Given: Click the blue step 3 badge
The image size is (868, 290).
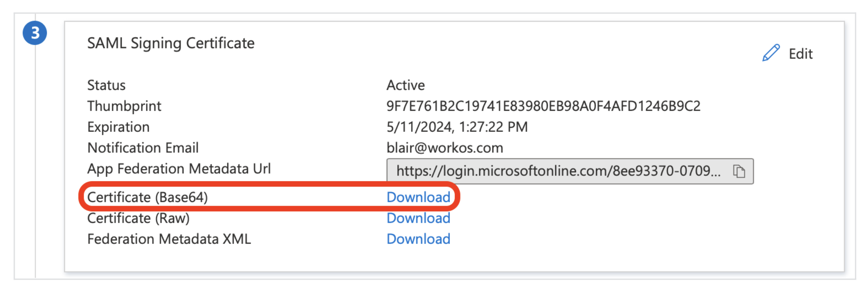Looking at the screenshot, I should click(35, 33).
